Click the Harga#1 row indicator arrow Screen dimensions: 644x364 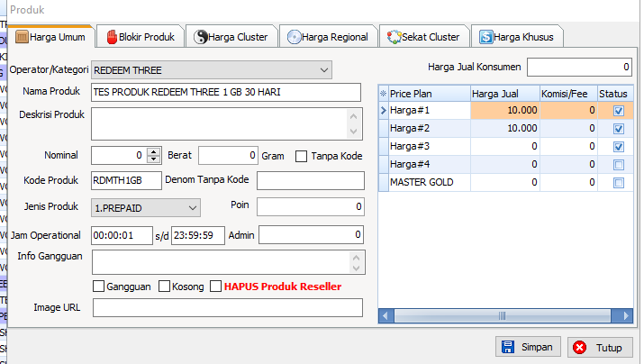click(383, 111)
